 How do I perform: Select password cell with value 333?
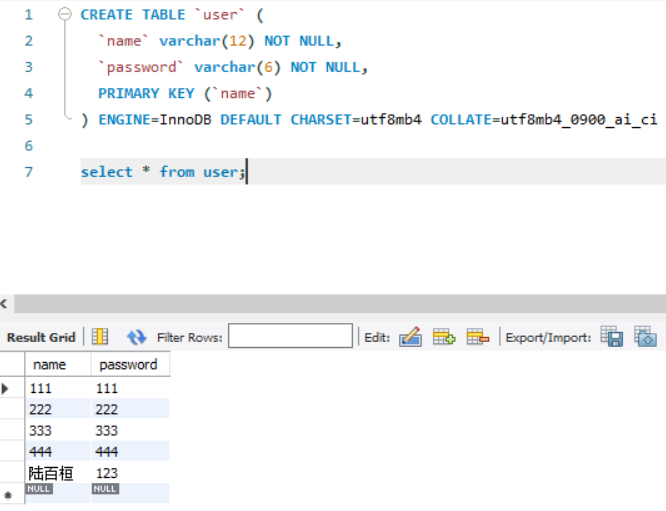click(130, 430)
